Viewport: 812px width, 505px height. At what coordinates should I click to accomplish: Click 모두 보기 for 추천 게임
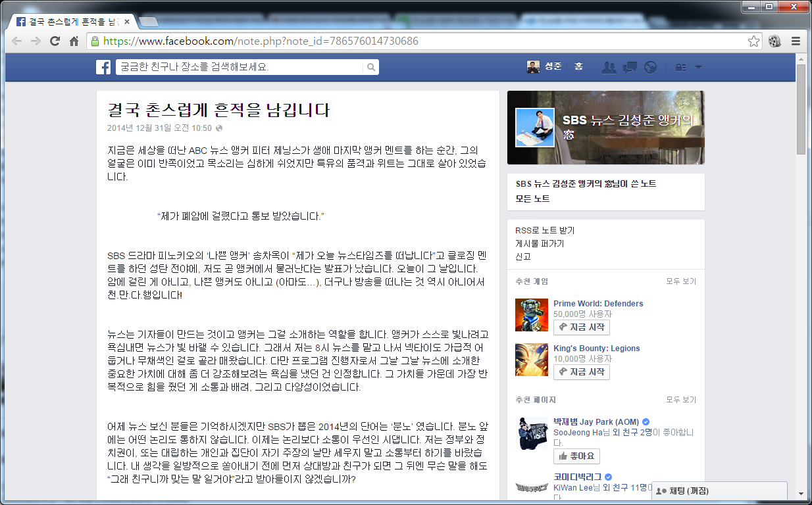tap(680, 281)
